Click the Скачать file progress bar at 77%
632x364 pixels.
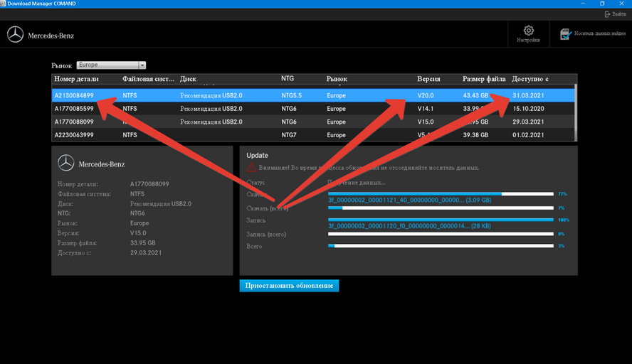click(441, 194)
